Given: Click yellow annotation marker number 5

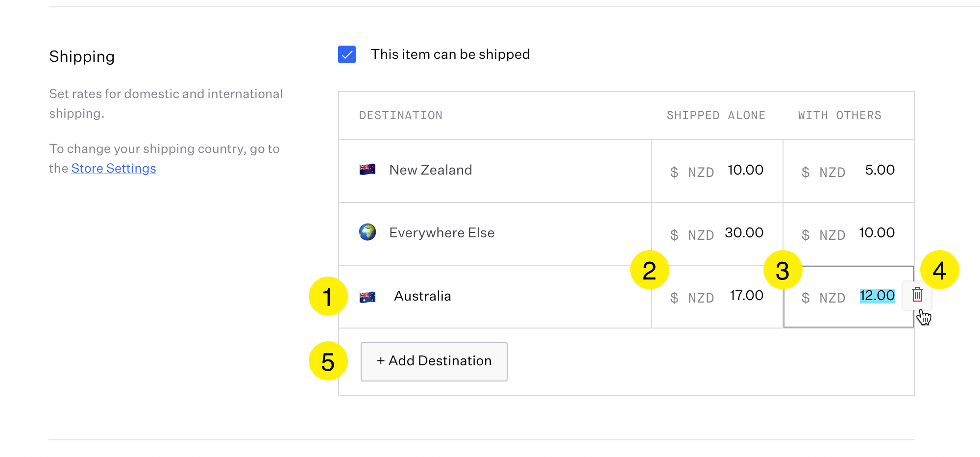Looking at the screenshot, I should [328, 361].
